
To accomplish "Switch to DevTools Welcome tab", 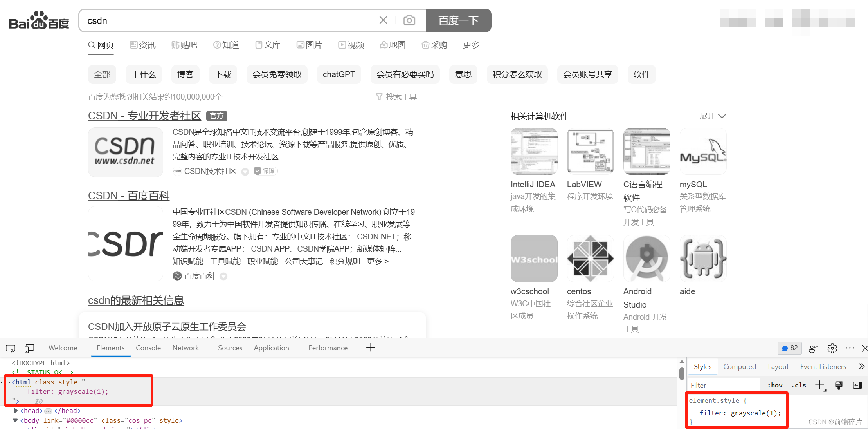I will (x=63, y=348).
